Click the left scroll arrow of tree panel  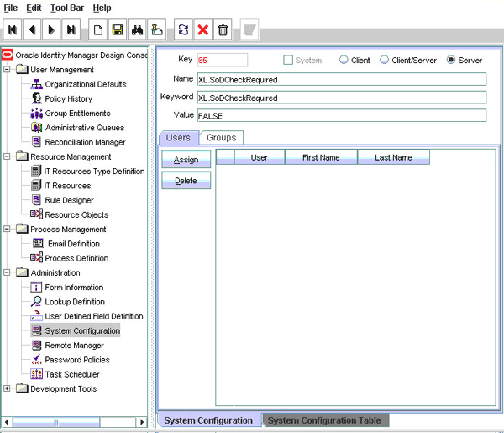(7, 422)
